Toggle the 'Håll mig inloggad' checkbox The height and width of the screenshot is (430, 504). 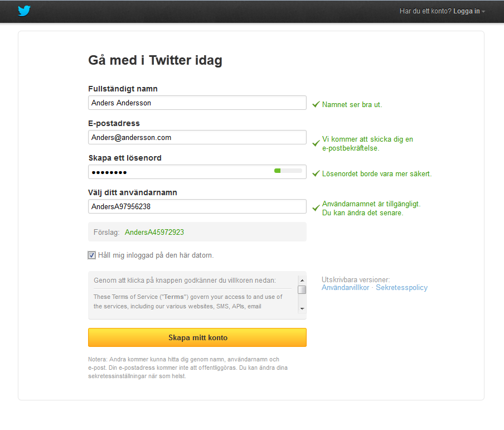91,255
